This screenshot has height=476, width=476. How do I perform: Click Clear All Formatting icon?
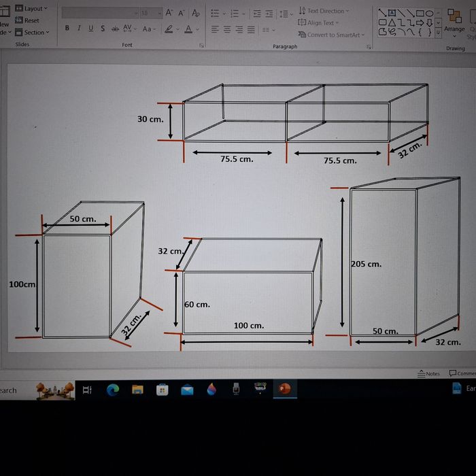point(196,13)
